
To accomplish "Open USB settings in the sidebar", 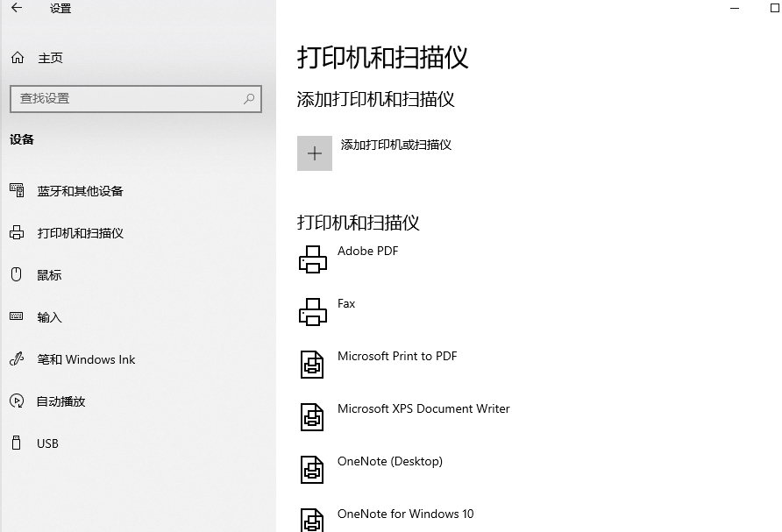I will 47,443.
